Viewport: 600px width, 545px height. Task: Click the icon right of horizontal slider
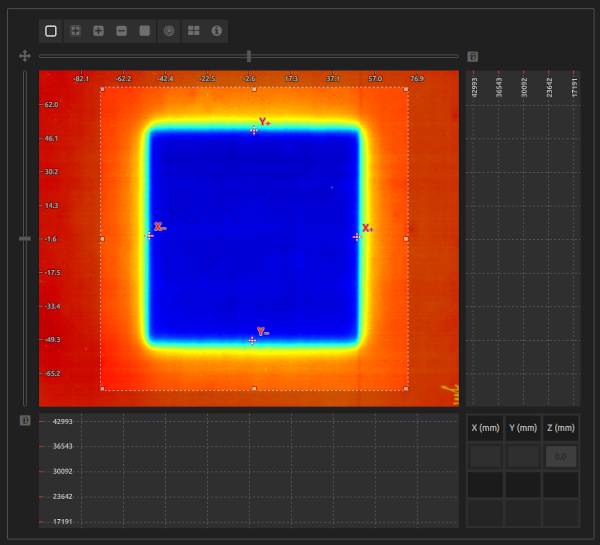473,57
